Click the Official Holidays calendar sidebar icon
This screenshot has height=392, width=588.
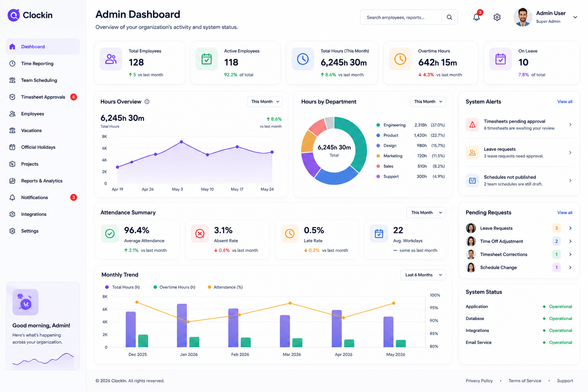click(x=12, y=147)
